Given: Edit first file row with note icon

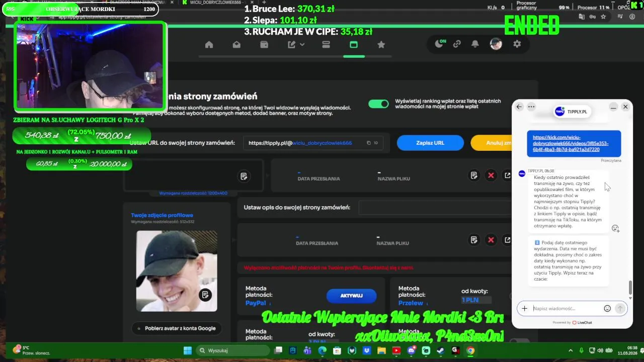Looking at the screenshot, I should click(x=474, y=175).
